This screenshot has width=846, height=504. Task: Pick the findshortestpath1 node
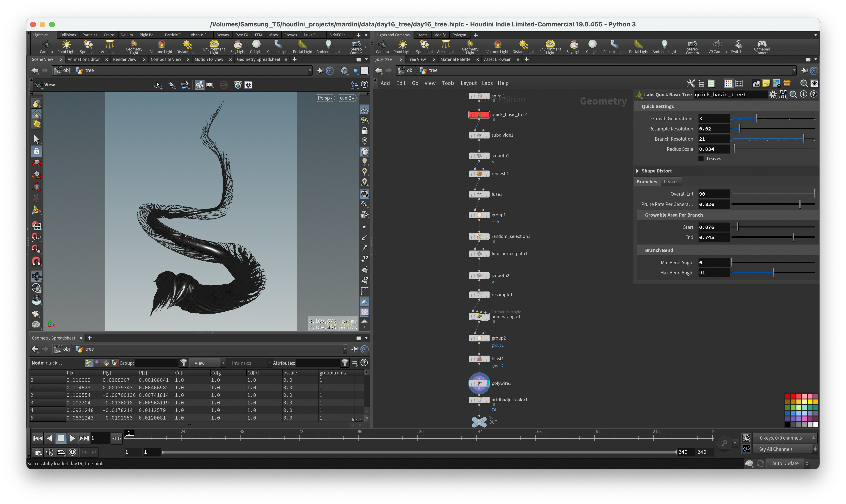479,254
